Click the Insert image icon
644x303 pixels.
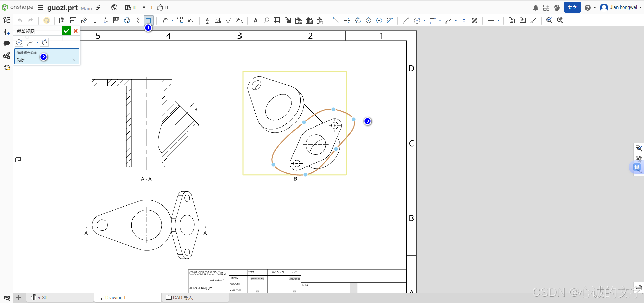point(523,20)
